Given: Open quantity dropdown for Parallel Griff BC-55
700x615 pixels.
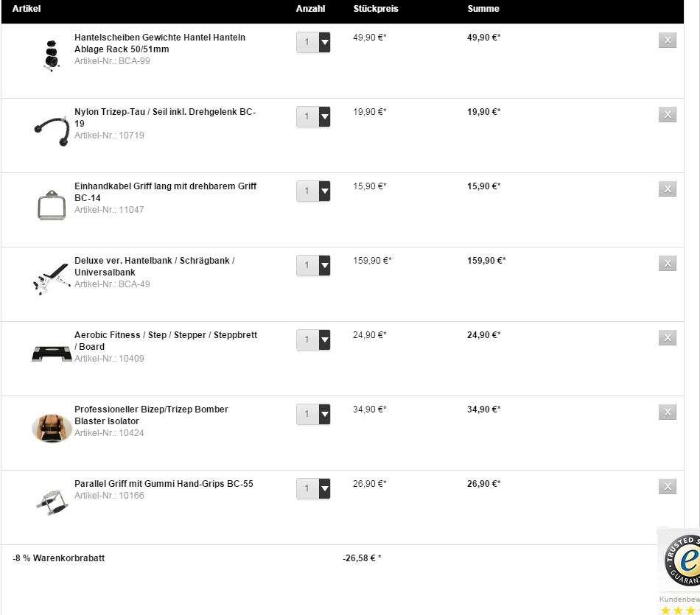Looking at the screenshot, I should [313, 489].
